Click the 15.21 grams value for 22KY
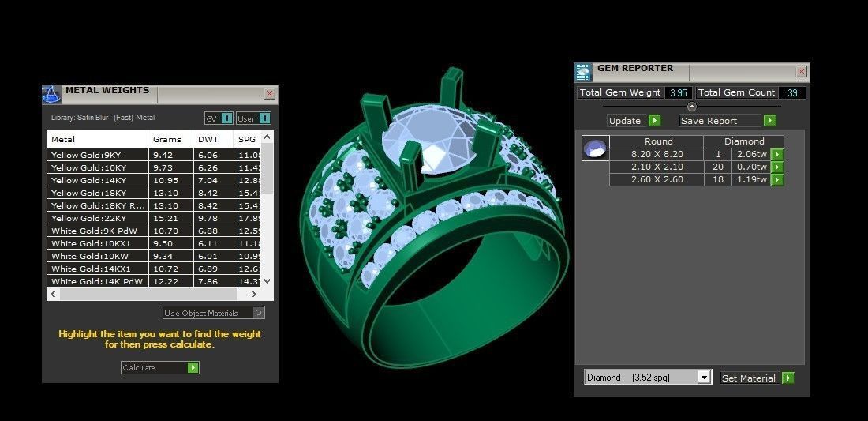Viewport: 868px width, 421px height. (163, 218)
